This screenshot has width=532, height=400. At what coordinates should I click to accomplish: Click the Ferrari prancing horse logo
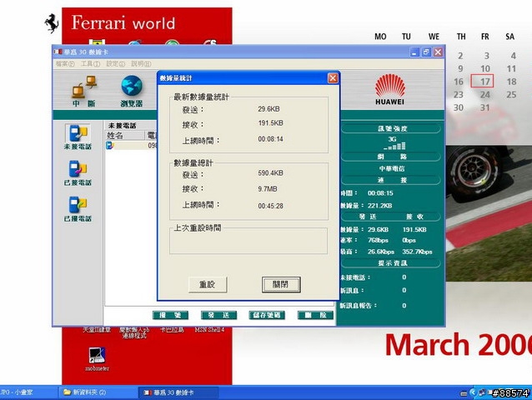pos(52,23)
